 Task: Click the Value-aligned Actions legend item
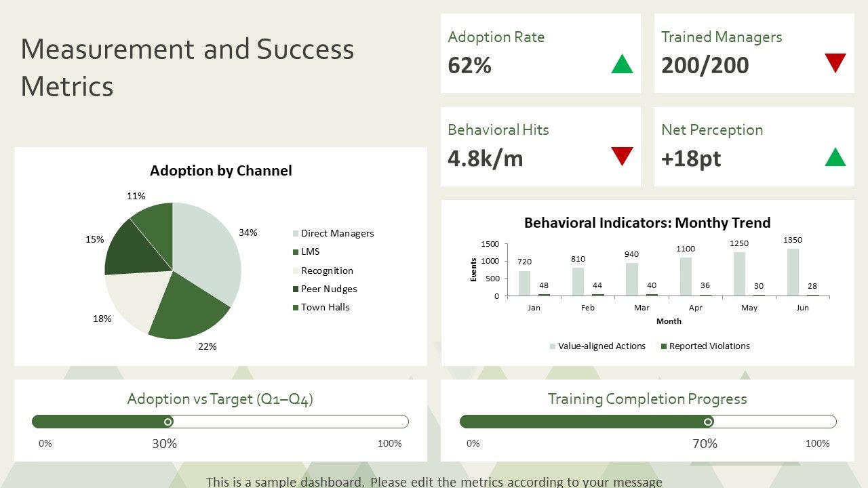(x=597, y=346)
